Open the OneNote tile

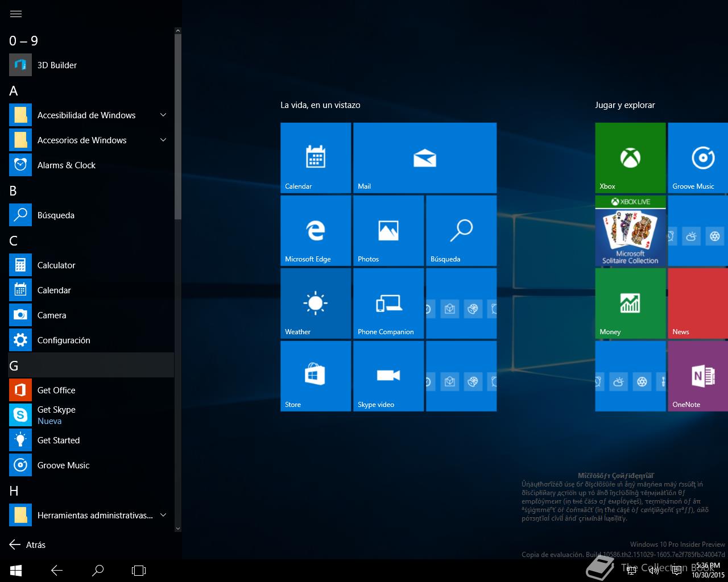[698, 376]
